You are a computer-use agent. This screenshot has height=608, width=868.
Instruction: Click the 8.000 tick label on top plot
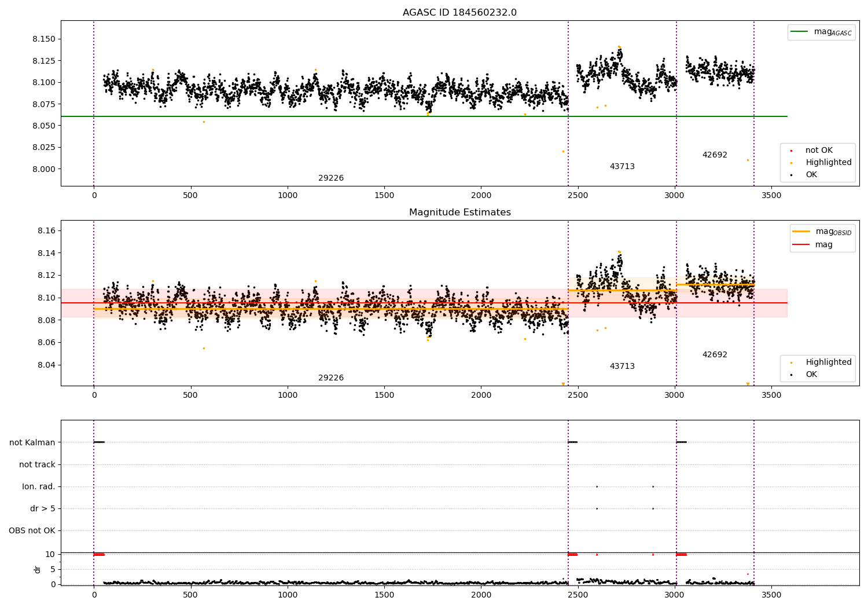44,169
